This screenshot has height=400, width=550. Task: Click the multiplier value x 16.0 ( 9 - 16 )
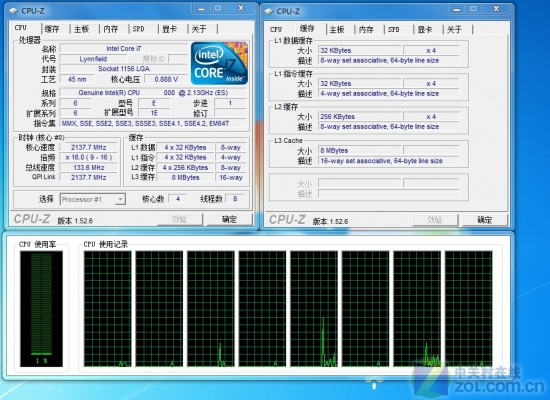[x=88, y=157]
